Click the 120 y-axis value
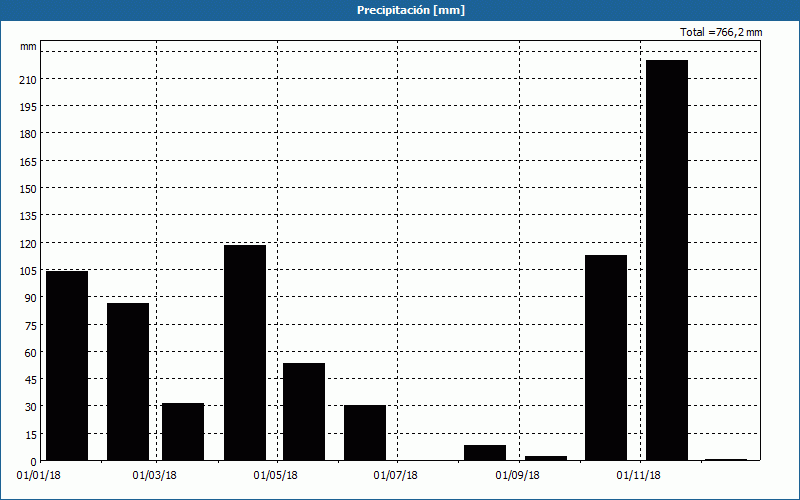The image size is (800, 500). [x=29, y=244]
